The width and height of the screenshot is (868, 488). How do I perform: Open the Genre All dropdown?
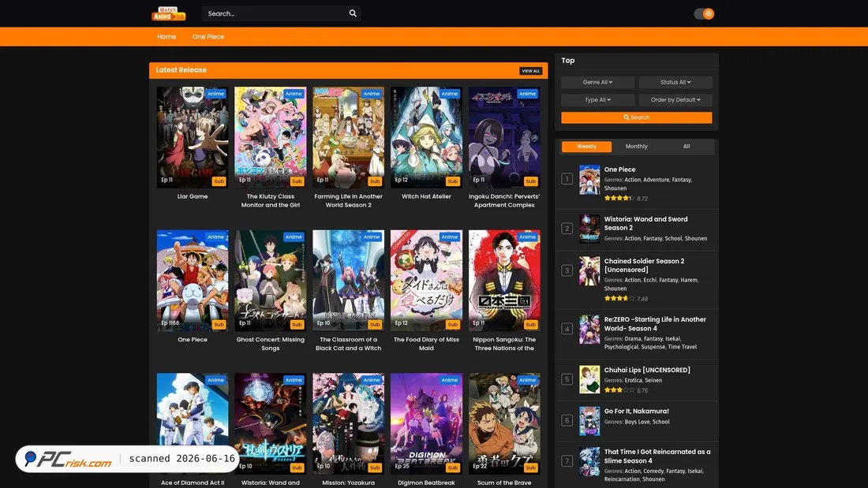(x=597, y=82)
